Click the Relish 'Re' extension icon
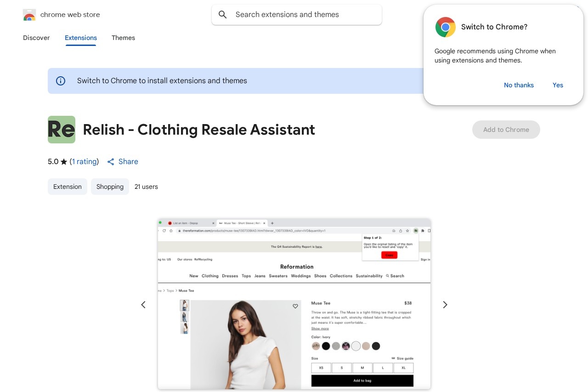The width and height of the screenshot is (588, 392). click(x=62, y=130)
